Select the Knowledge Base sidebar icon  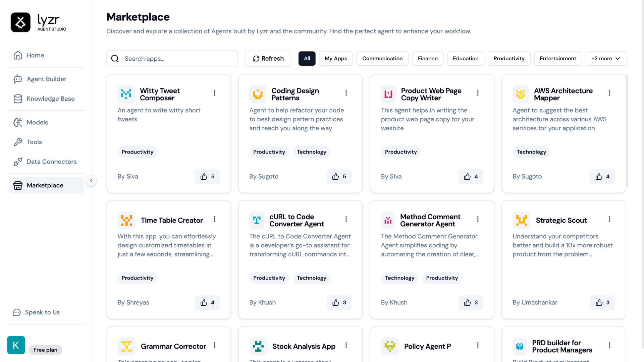click(18, 99)
